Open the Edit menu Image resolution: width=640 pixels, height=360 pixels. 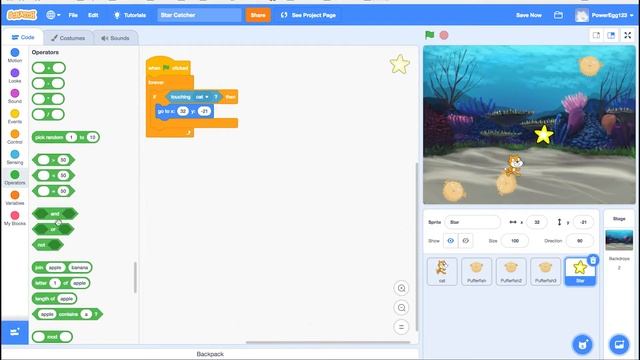[93, 15]
